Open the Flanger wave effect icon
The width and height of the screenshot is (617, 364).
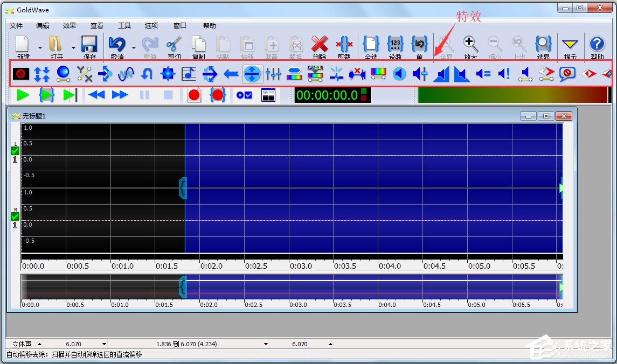tap(126, 74)
